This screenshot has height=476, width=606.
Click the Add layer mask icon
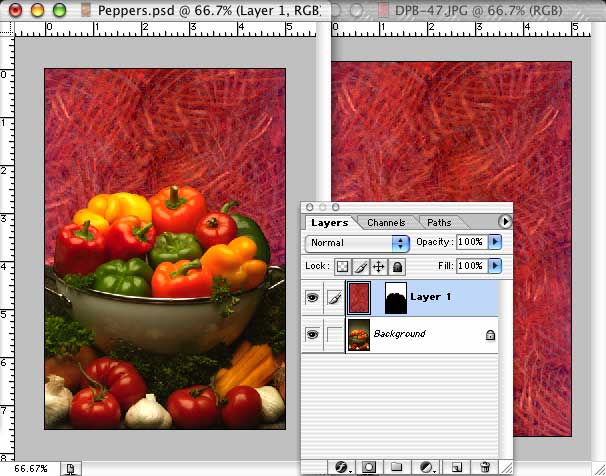[369, 468]
